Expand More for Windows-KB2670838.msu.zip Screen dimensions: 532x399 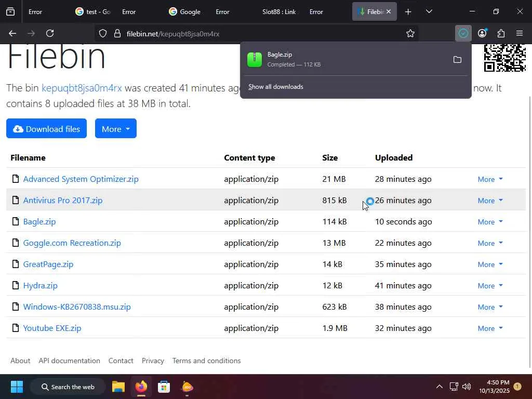click(x=490, y=307)
